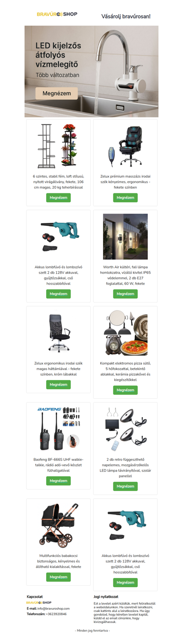Open the multifunctional stroller image
Image resolution: width=183 pixels, height=644 pixels.
coord(58,525)
